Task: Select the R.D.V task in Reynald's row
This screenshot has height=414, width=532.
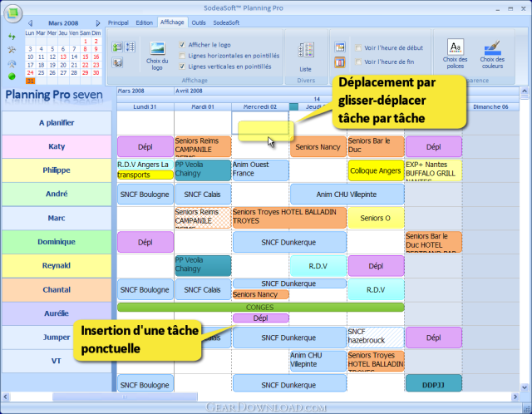Action: [318, 266]
